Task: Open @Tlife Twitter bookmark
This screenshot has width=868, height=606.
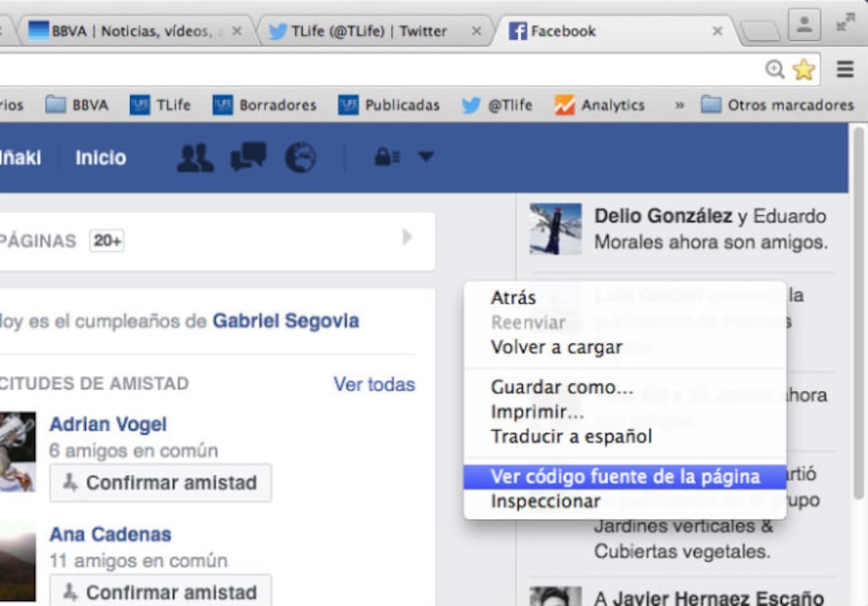Action: pyautogui.click(x=498, y=106)
